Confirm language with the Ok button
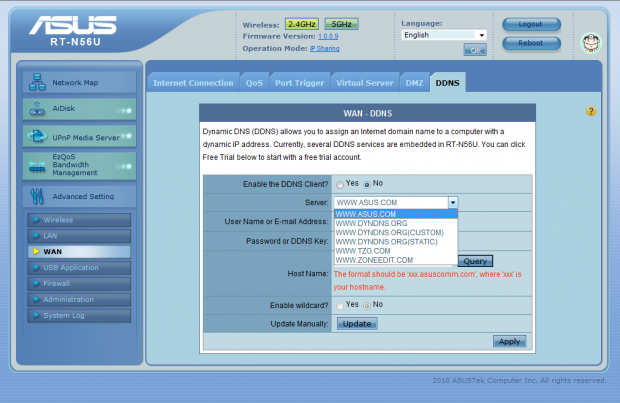The width and height of the screenshot is (620, 403). pos(475,50)
